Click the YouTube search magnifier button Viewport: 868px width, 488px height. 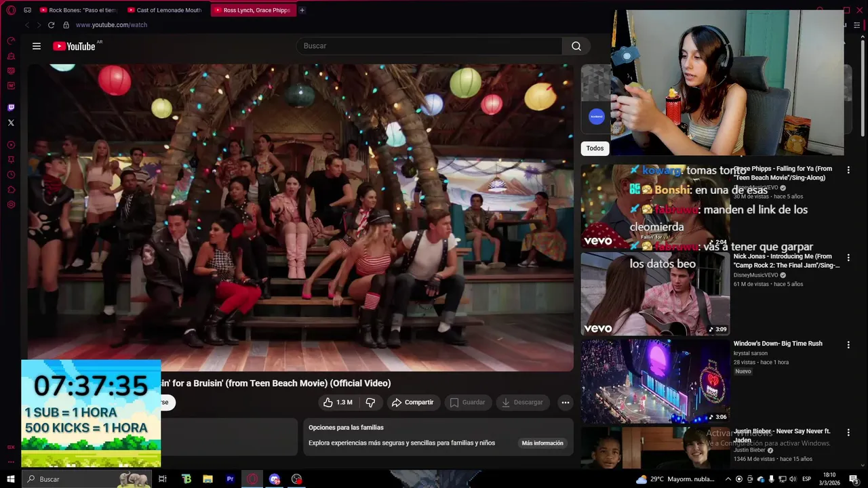click(576, 46)
